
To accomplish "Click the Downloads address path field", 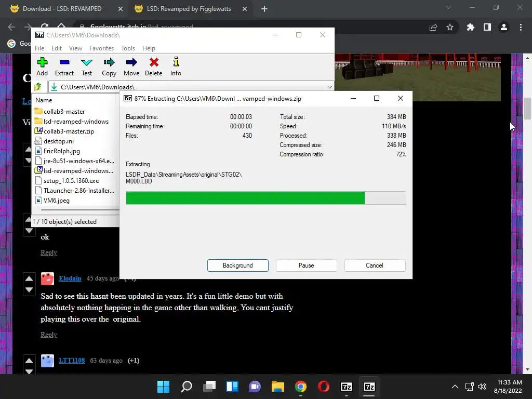I will coord(191,87).
